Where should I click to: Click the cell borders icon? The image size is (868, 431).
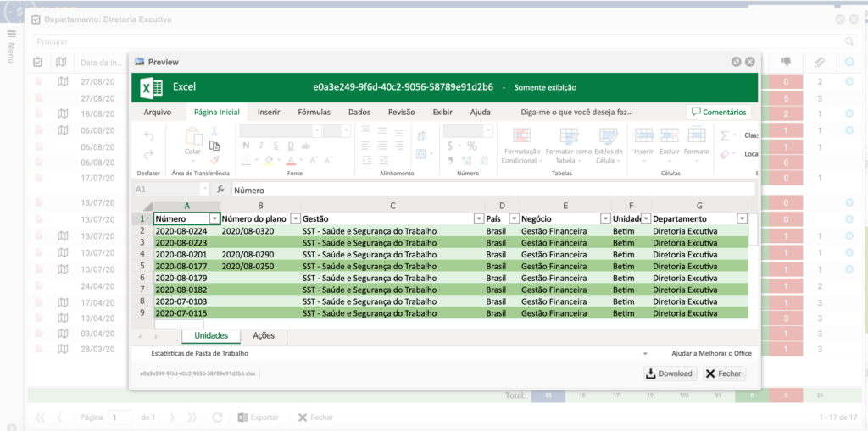click(247, 160)
